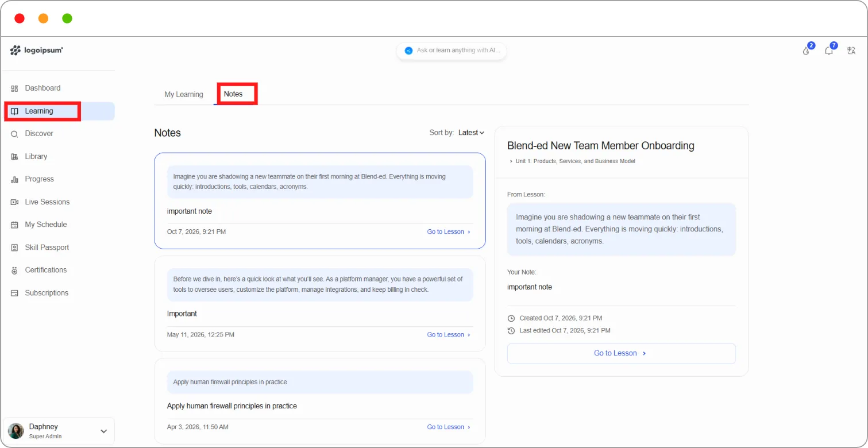Open the My Schedule calendar icon
The image size is (868, 448).
coord(15,225)
